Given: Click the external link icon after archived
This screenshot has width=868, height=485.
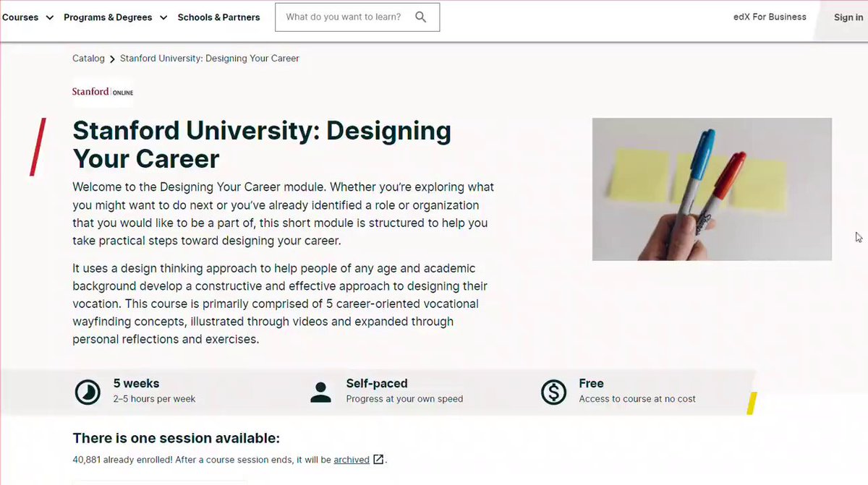Looking at the screenshot, I should click(378, 460).
